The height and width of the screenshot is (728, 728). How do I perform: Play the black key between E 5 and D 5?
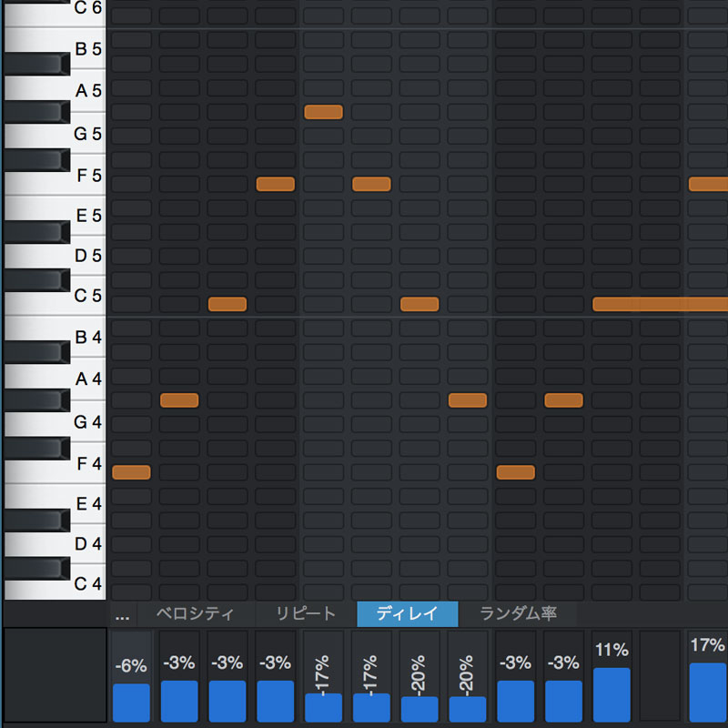[x=37, y=232]
